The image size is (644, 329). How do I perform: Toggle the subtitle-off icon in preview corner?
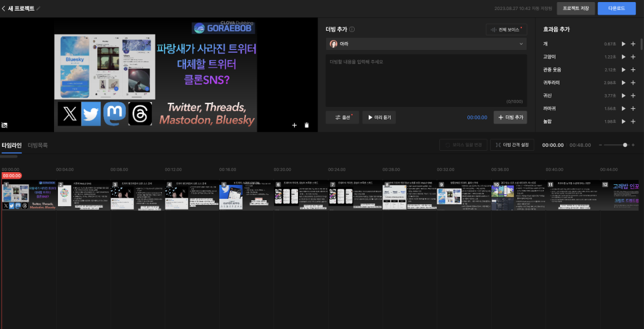coord(5,125)
